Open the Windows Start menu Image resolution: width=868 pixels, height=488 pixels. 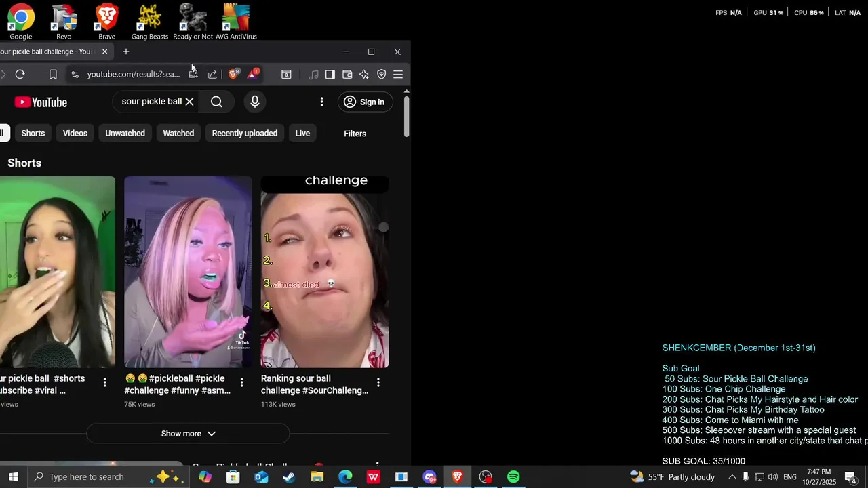(x=13, y=477)
